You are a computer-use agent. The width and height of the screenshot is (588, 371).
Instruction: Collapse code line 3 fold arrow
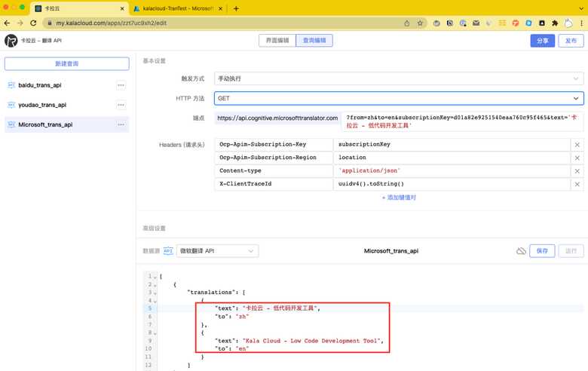point(155,293)
